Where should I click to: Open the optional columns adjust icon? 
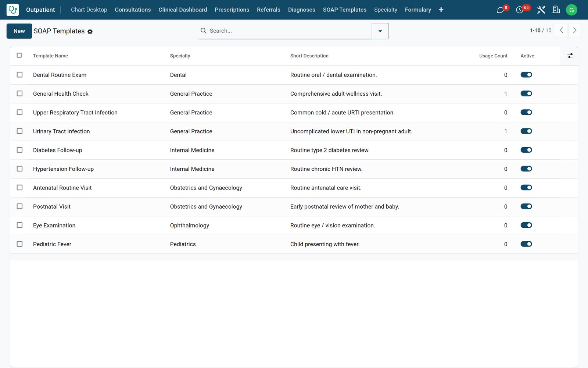tap(570, 56)
